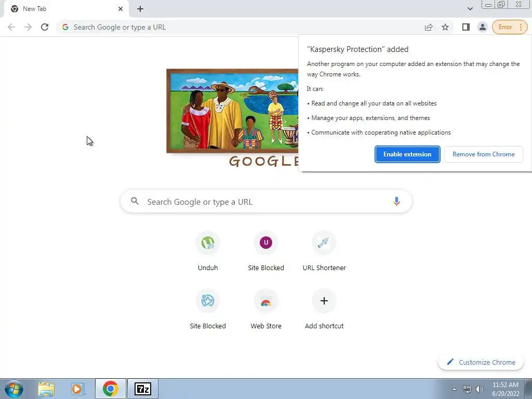Go forward using the forward arrow
This screenshot has width=532, height=399.
click(28, 27)
